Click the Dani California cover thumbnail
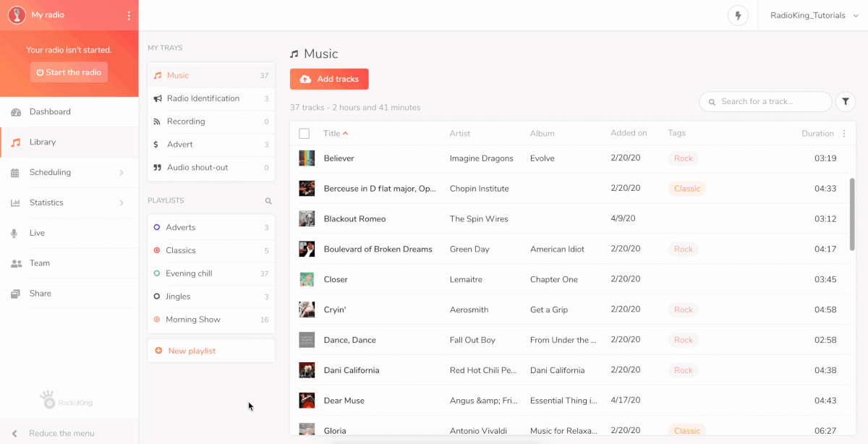This screenshot has width=868, height=444. pyautogui.click(x=307, y=370)
